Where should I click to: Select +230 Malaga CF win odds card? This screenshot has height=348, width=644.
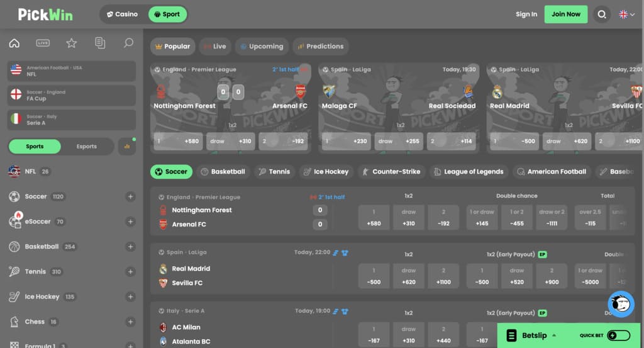[x=347, y=141]
